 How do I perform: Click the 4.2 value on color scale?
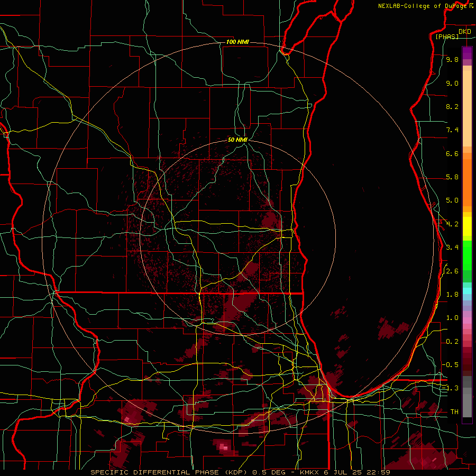(452, 224)
